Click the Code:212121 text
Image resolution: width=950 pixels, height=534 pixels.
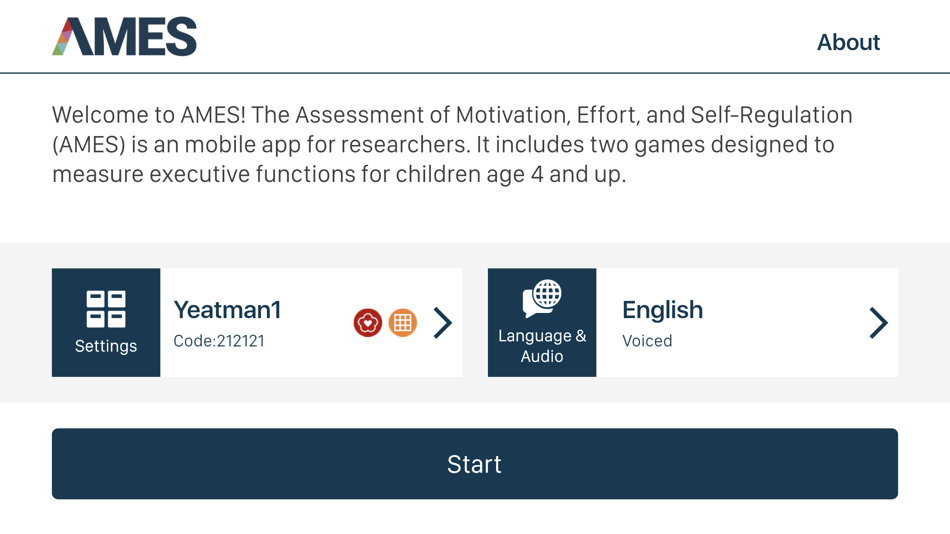pyautogui.click(x=219, y=341)
